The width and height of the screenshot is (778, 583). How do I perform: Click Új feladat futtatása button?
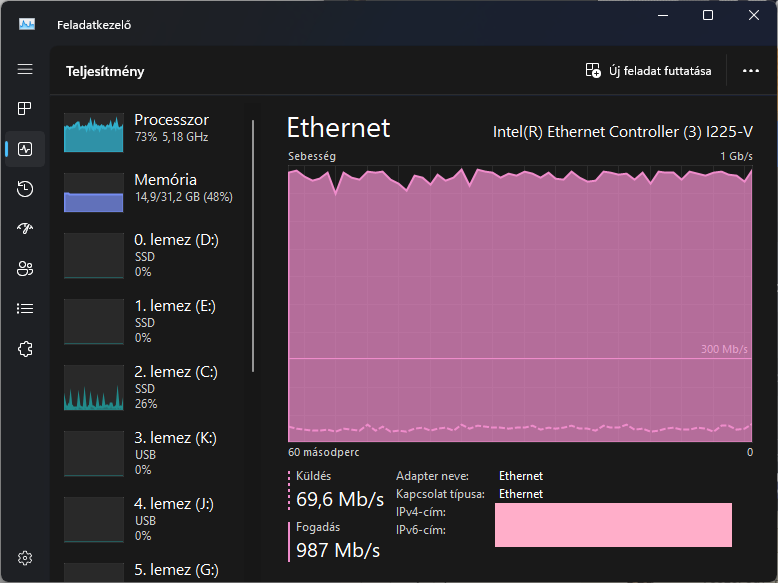point(648,71)
